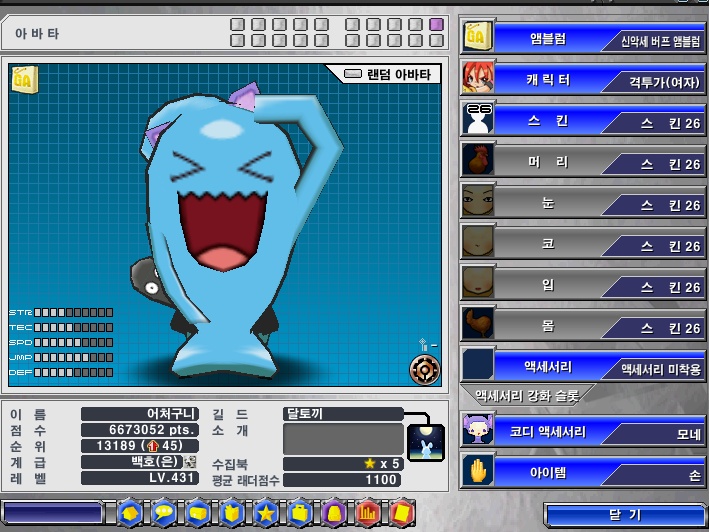The width and height of the screenshot is (709, 532).
Task: Click the GA emblem icon beside 앰블럼
Action: 477,36
